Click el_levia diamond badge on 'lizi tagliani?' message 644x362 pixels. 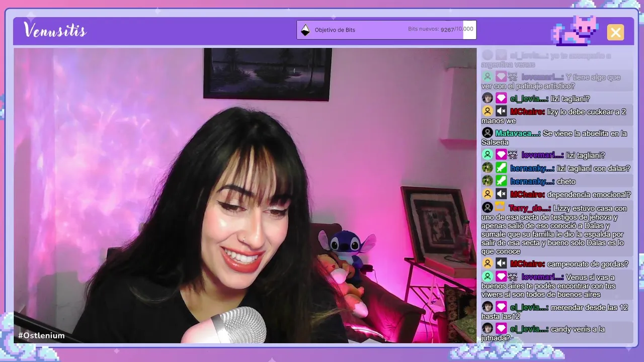pyautogui.click(x=501, y=98)
